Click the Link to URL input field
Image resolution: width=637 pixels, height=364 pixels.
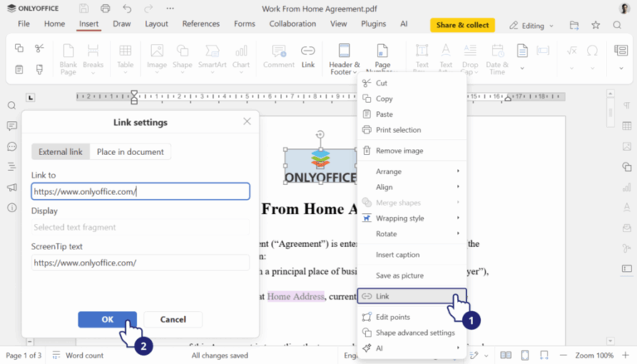coord(140,192)
